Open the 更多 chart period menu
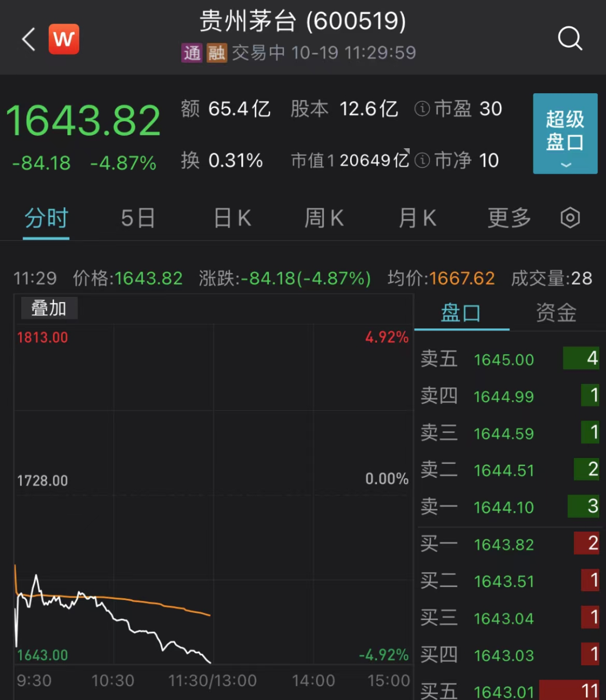 coord(509,218)
